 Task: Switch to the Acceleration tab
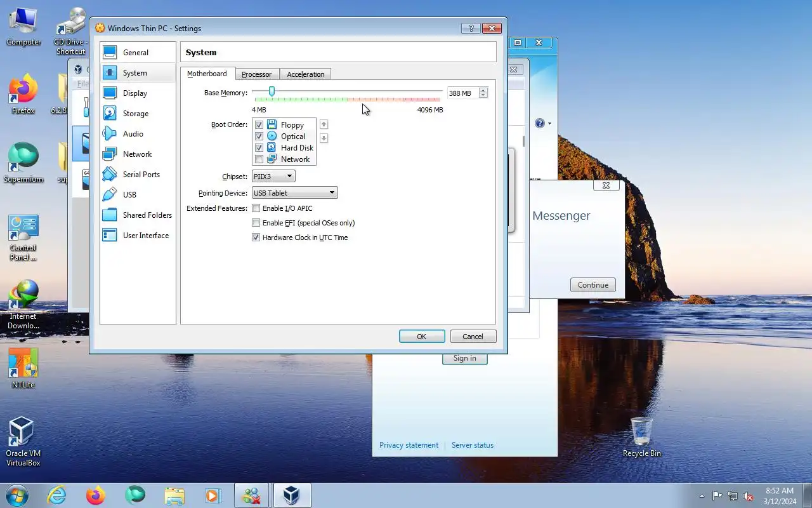click(x=305, y=74)
